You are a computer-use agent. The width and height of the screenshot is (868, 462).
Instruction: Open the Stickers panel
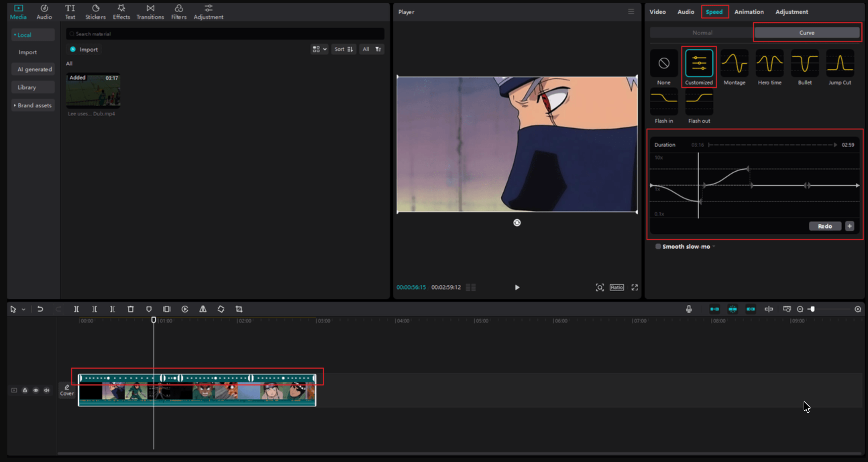(95, 12)
